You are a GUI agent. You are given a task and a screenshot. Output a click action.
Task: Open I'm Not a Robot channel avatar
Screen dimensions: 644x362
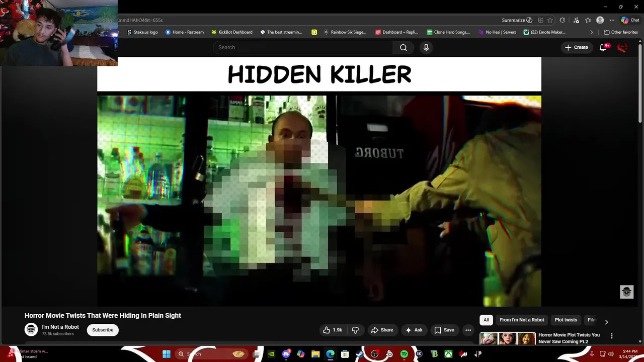click(31, 330)
